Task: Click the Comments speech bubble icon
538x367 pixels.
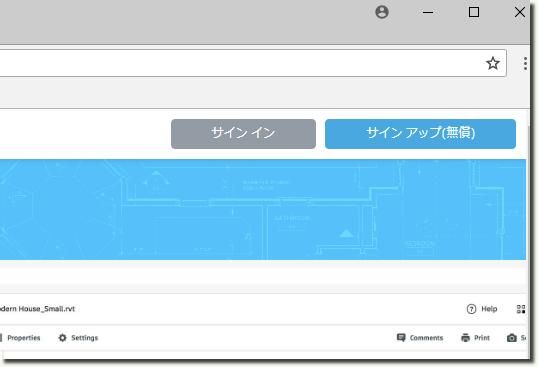Action: (x=401, y=338)
